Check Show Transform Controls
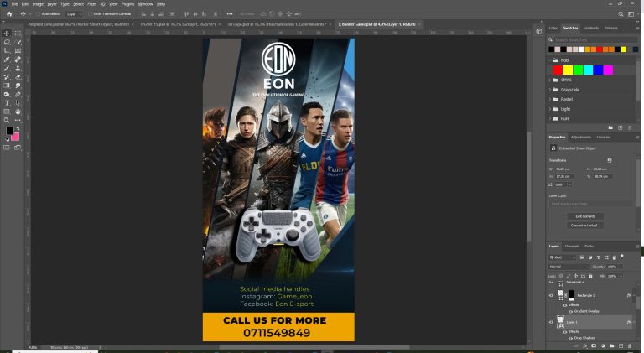644x353 pixels. point(90,14)
